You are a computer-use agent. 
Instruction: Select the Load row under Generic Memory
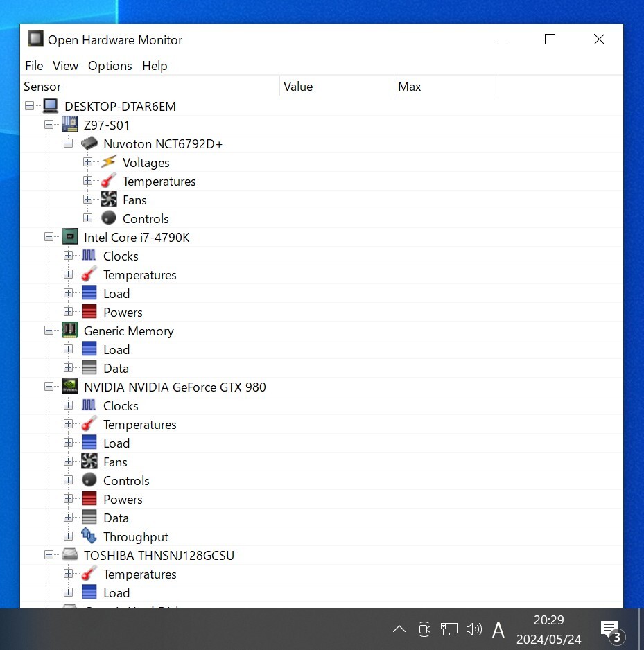(x=322, y=349)
